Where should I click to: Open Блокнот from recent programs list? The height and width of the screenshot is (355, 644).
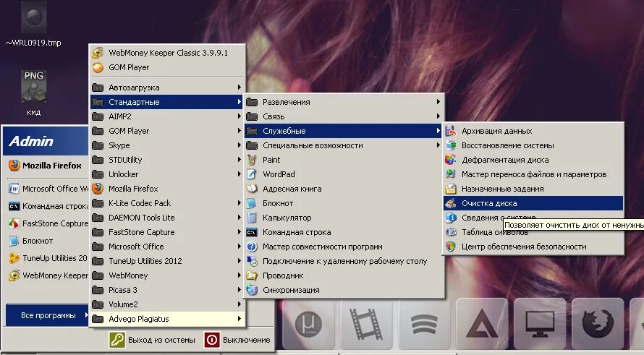click(x=48, y=241)
